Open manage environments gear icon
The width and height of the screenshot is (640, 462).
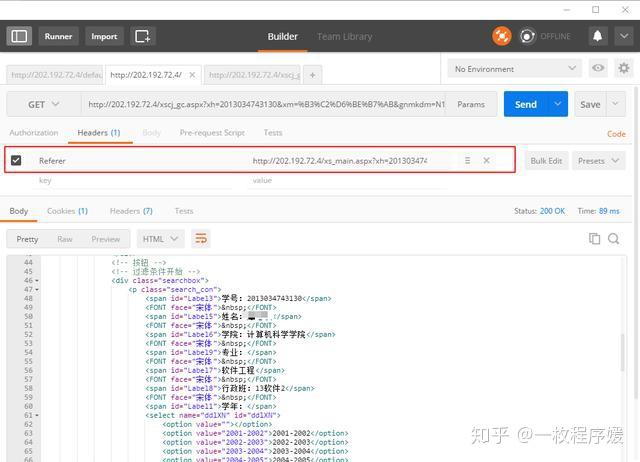624,68
